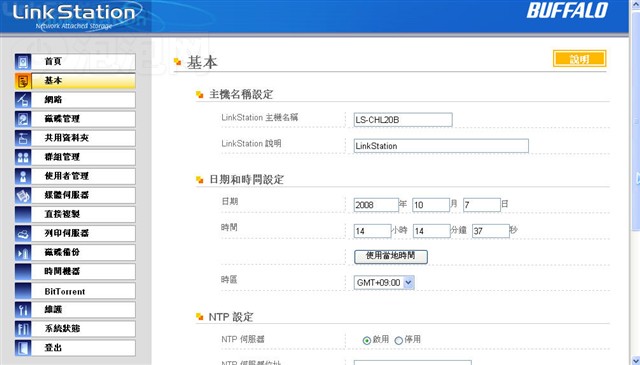Click the 系統狀態 system status icon
The image size is (640, 365).
23,329
